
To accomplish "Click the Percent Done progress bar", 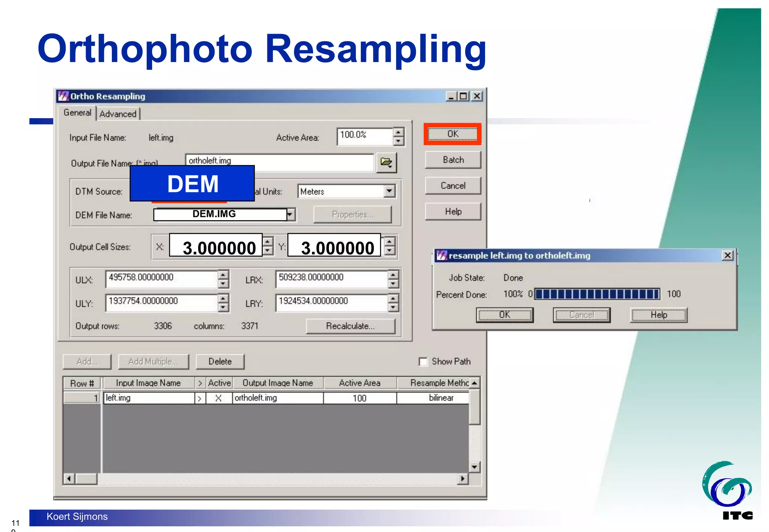I will click(597, 294).
